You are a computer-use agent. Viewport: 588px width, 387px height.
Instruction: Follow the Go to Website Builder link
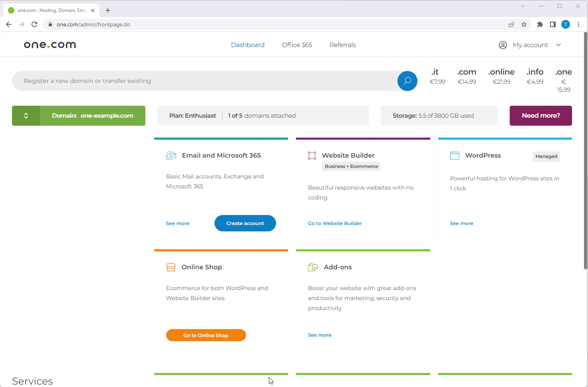(335, 223)
